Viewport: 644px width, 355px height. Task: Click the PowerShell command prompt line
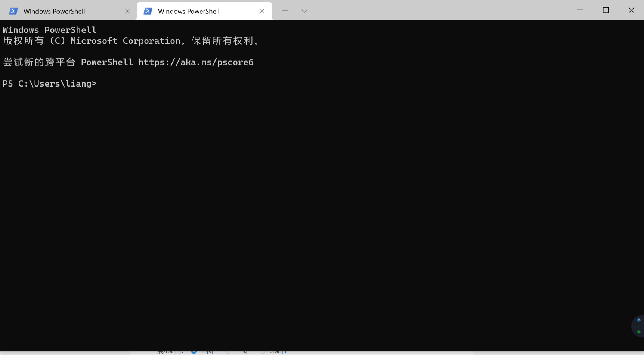(50, 84)
